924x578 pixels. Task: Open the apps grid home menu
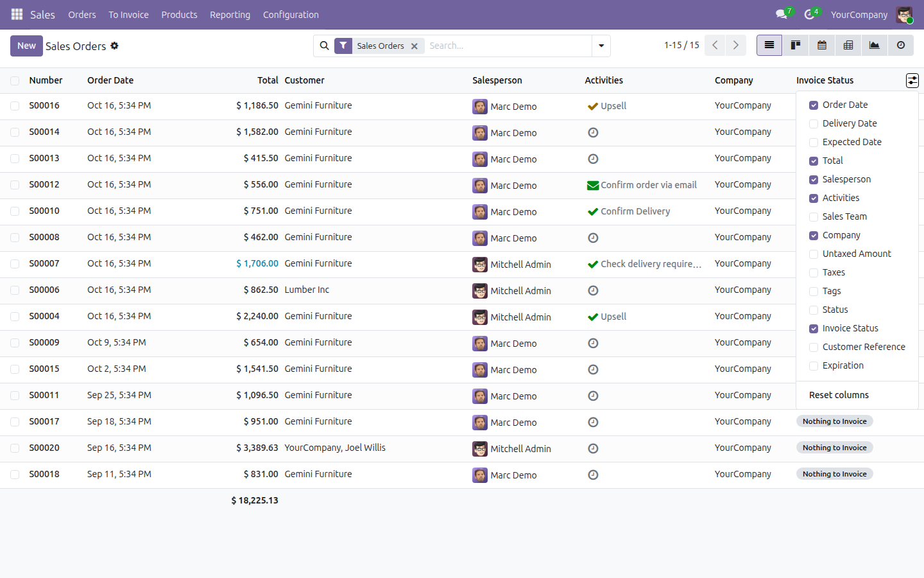[x=17, y=14]
